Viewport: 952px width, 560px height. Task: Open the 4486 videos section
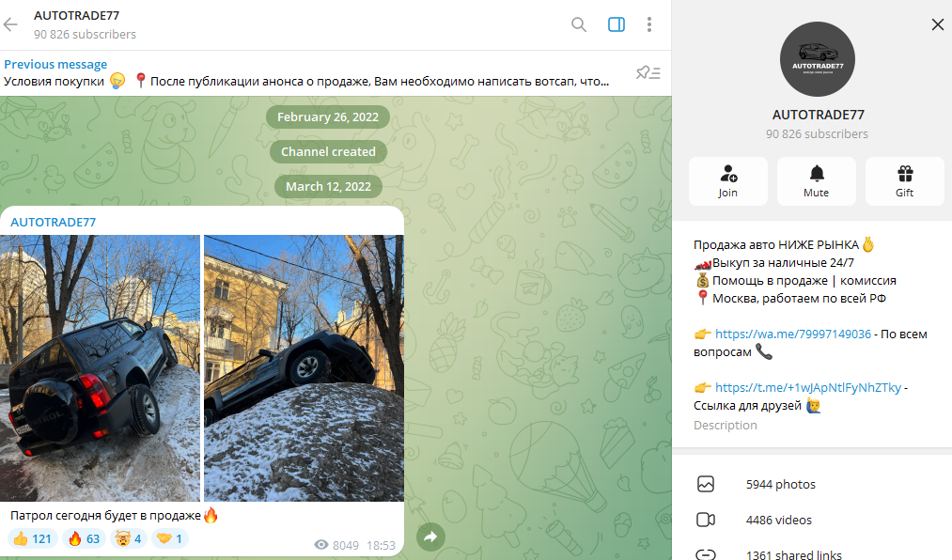778,520
